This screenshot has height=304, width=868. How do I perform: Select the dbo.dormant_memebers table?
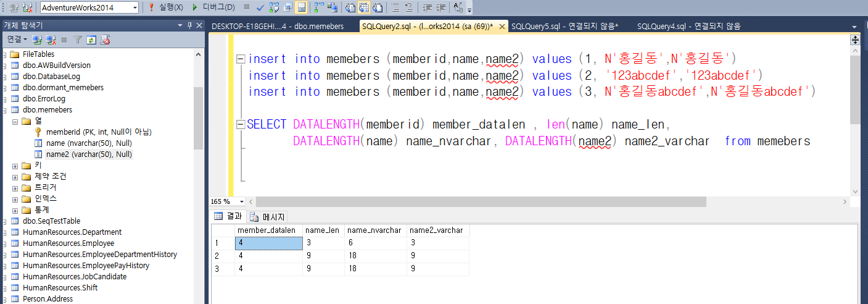coord(63,88)
